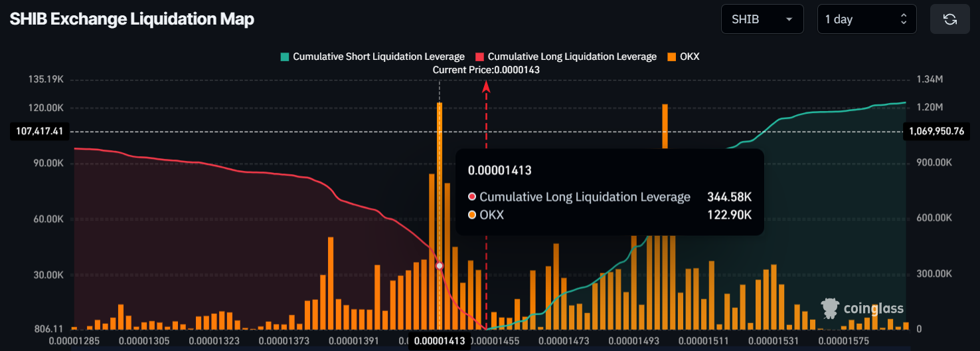Click the 0.00001473 x-axis label
This screenshot has height=351, width=980.
pyautogui.click(x=564, y=341)
